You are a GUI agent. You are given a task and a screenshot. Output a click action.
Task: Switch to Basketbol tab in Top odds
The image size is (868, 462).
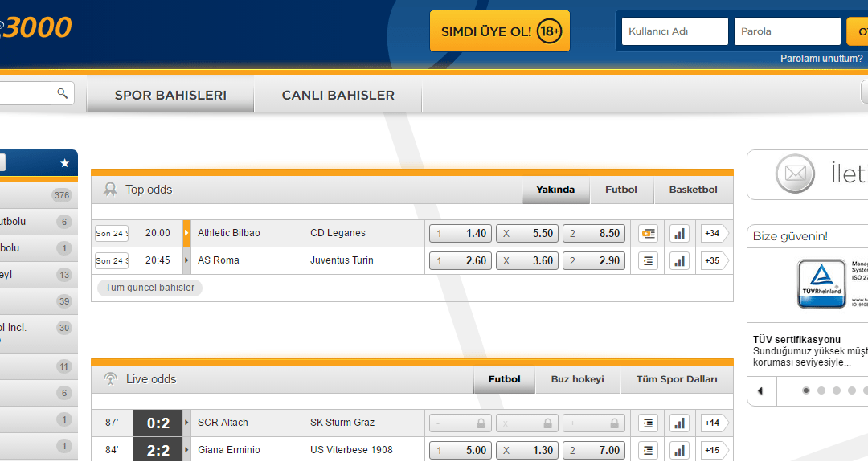(x=693, y=190)
